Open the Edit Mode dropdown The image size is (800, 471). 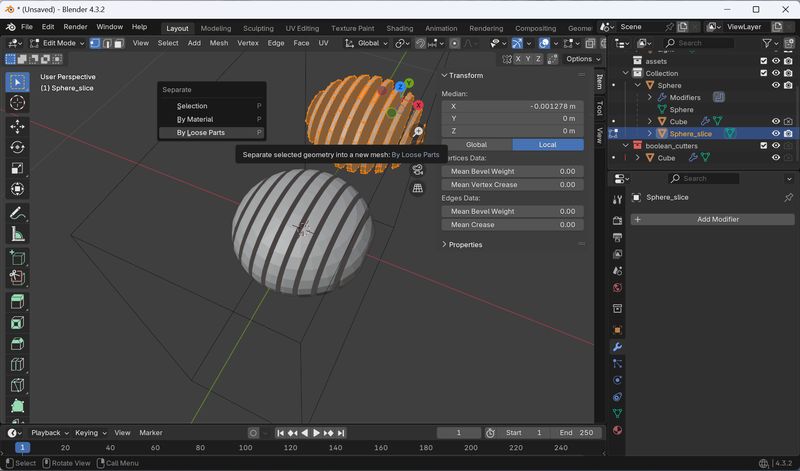coord(57,43)
